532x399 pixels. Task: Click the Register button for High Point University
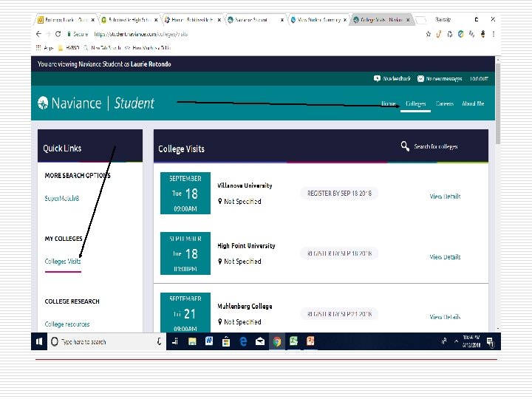click(339, 253)
